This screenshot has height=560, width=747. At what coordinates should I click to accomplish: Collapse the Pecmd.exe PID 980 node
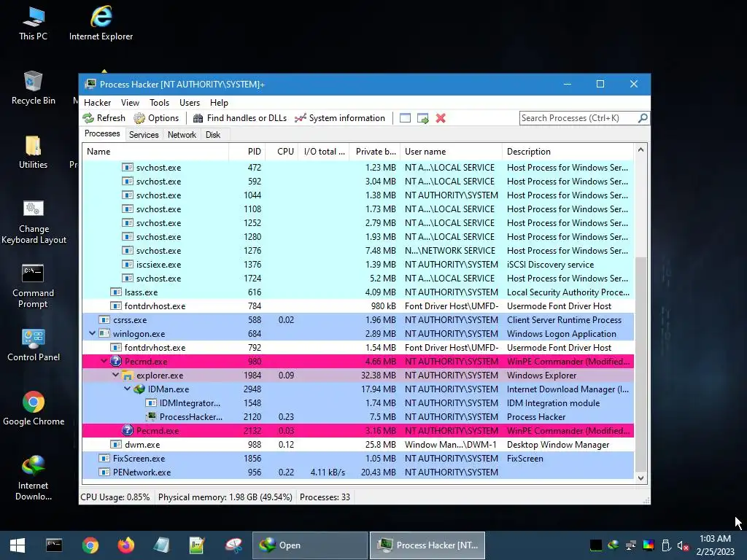pyautogui.click(x=104, y=361)
